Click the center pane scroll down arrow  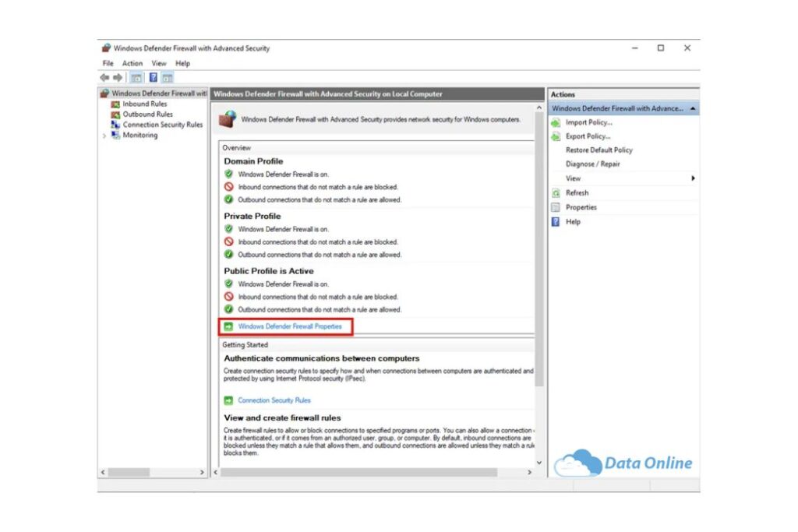point(539,463)
